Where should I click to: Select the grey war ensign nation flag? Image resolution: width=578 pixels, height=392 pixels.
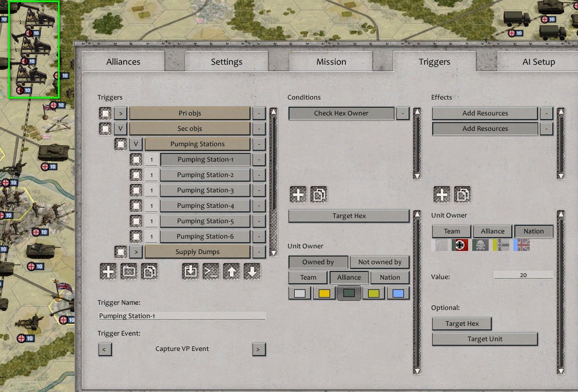(x=501, y=245)
